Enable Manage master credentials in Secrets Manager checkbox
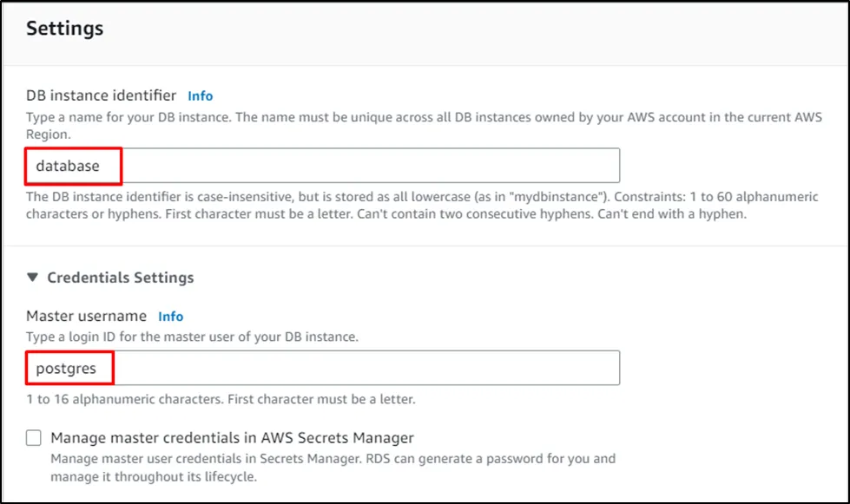 [x=34, y=438]
